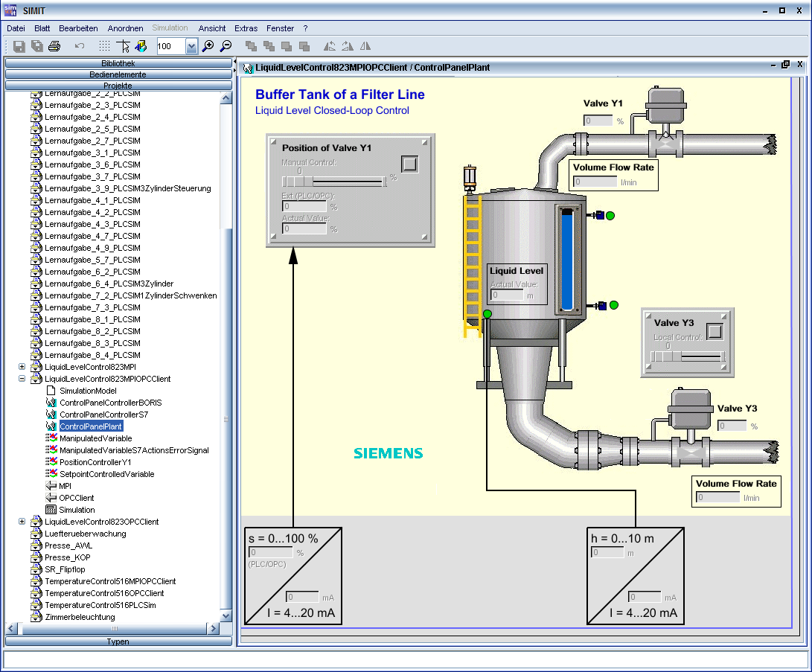Select the TemperatureControl516PLCSim project

click(x=100, y=605)
